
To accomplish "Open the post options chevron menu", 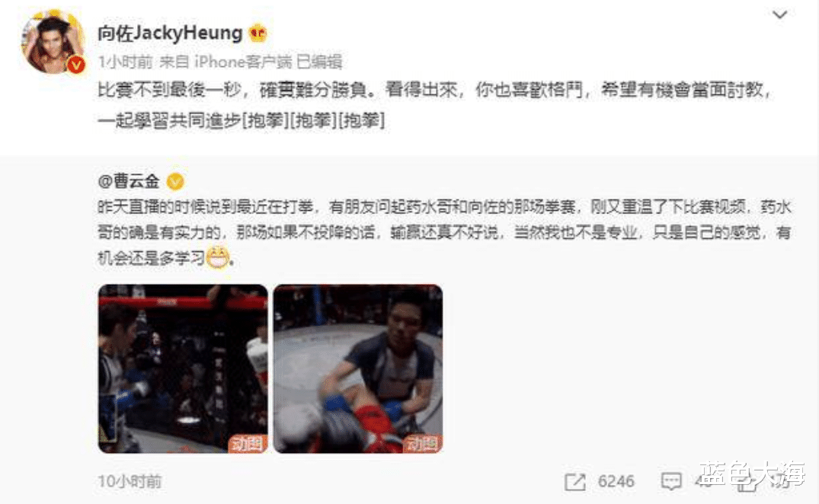I will [779, 14].
